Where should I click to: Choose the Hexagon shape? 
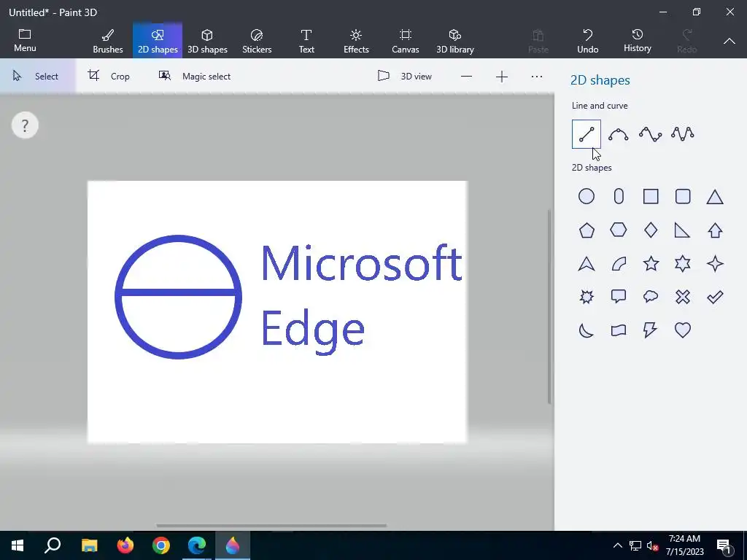coord(619,230)
